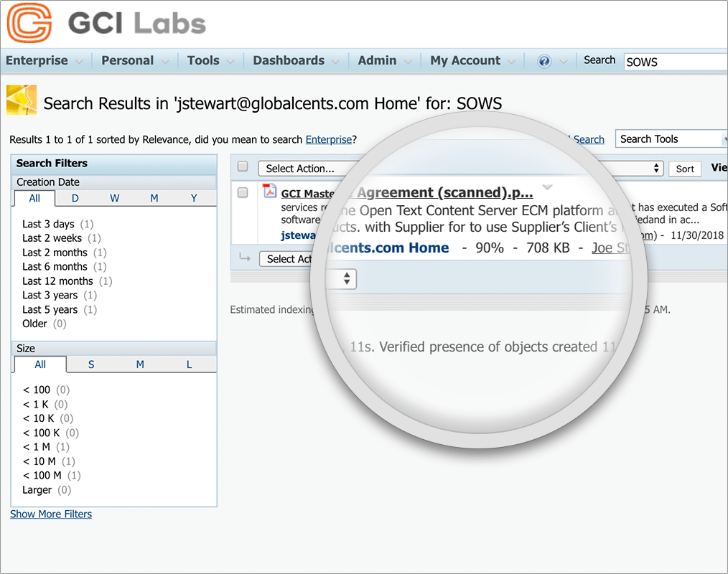Image resolution: width=728 pixels, height=574 pixels.
Task: Click the Search Filters panel header
Action: (x=114, y=164)
